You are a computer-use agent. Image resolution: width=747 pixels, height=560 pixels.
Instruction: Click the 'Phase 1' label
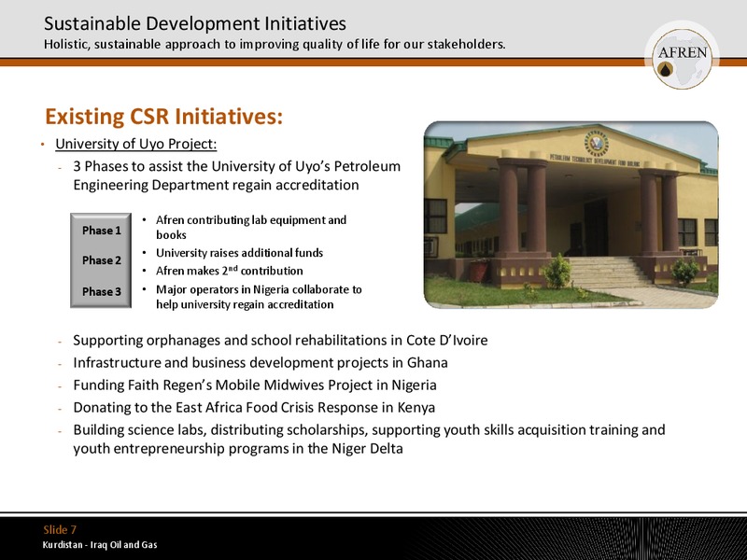102,231
